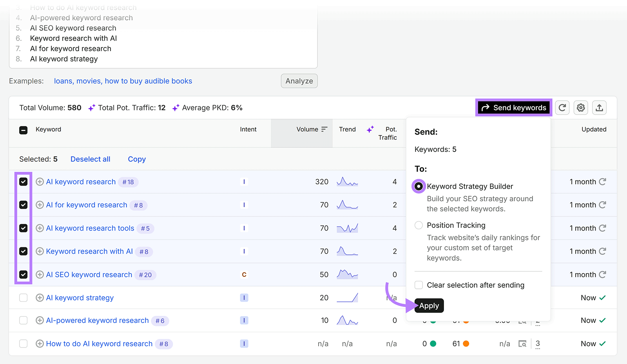Click the Intent column header
The image size is (627, 364).
pos(248,130)
